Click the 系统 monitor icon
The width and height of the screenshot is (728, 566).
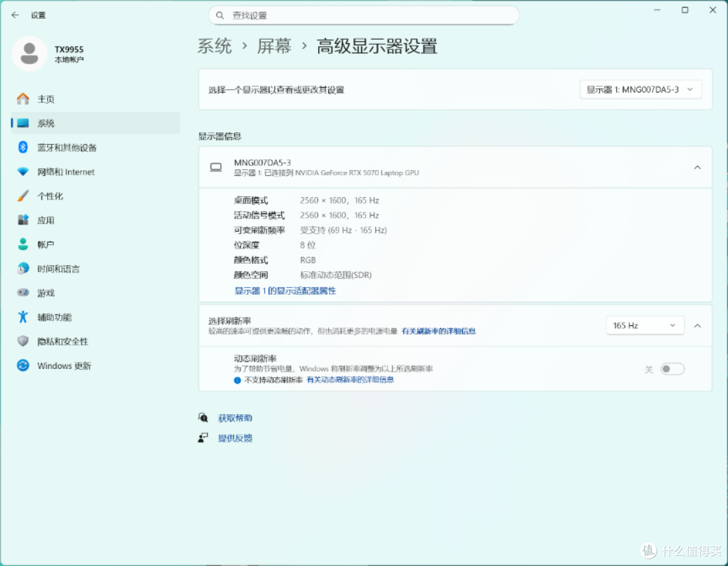pos(23,123)
